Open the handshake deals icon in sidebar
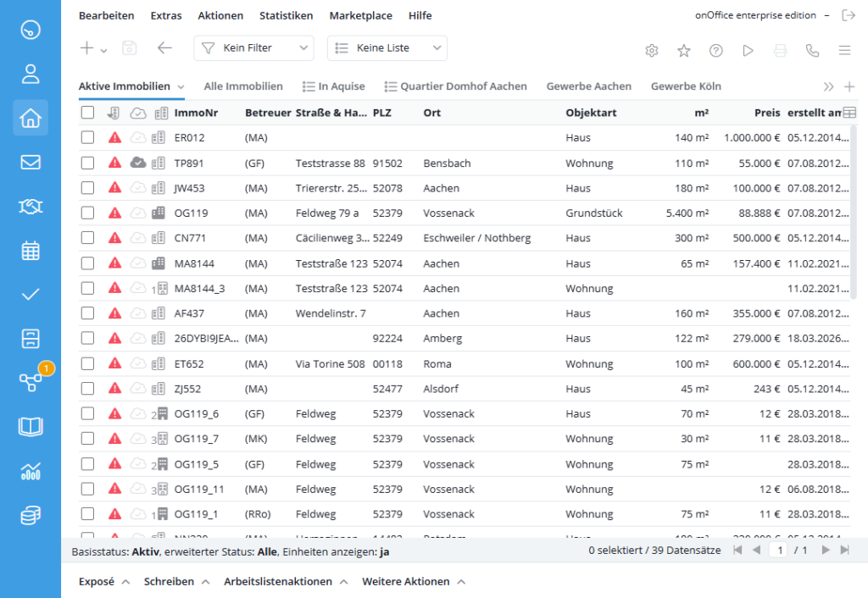Viewport: 868px width, 598px height. pyautogui.click(x=31, y=207)
